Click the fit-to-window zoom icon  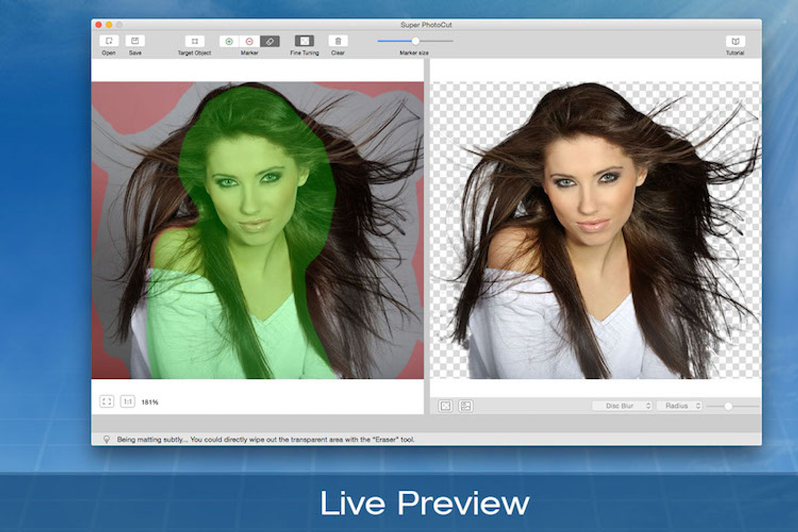(x=107, y=402)
